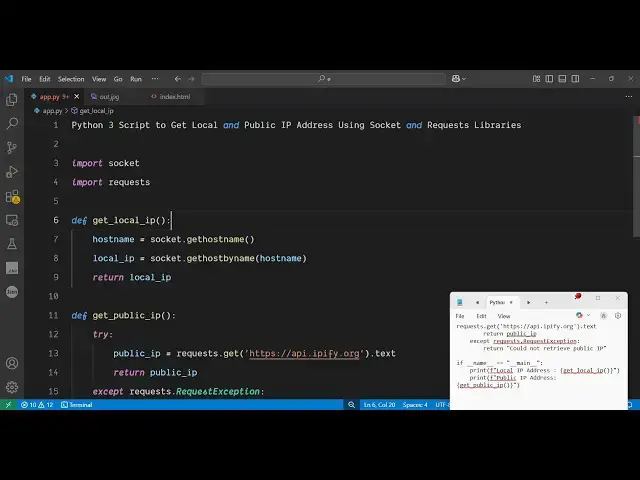Click the Notepad text editing area
Viewport: 640px width, 480px height.
pos(538,365)
